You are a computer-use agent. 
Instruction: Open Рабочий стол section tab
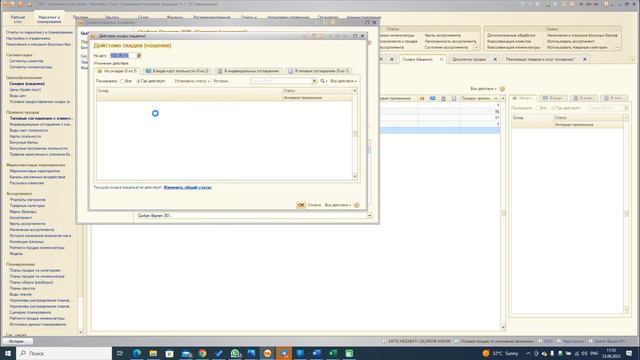click(x=18, y=19)
